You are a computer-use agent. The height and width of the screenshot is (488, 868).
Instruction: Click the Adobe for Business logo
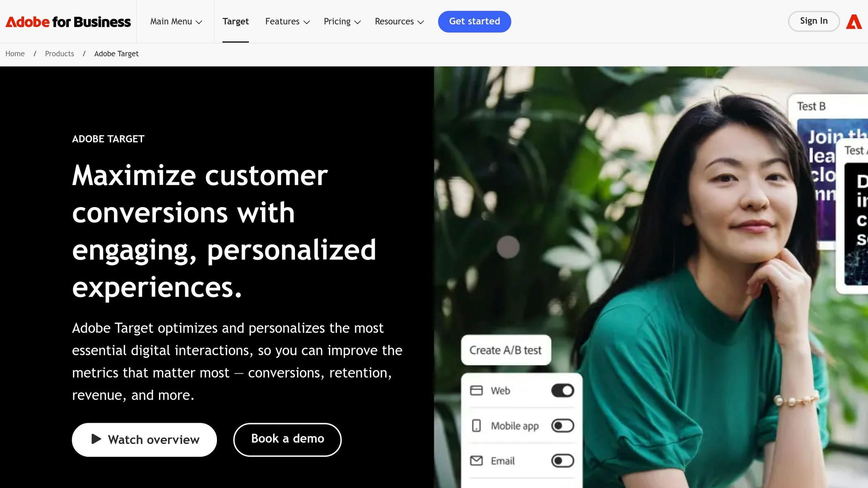pos(68,22)
